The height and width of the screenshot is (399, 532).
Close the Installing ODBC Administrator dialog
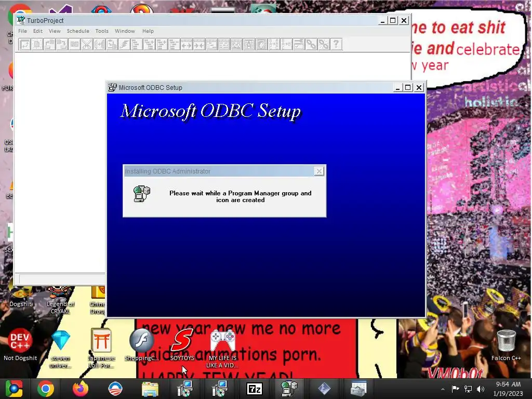coord(319,171)
